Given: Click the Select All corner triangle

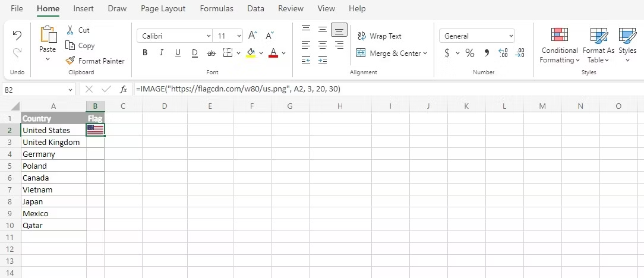Looking at the screenshot, I should click(15, 106).
